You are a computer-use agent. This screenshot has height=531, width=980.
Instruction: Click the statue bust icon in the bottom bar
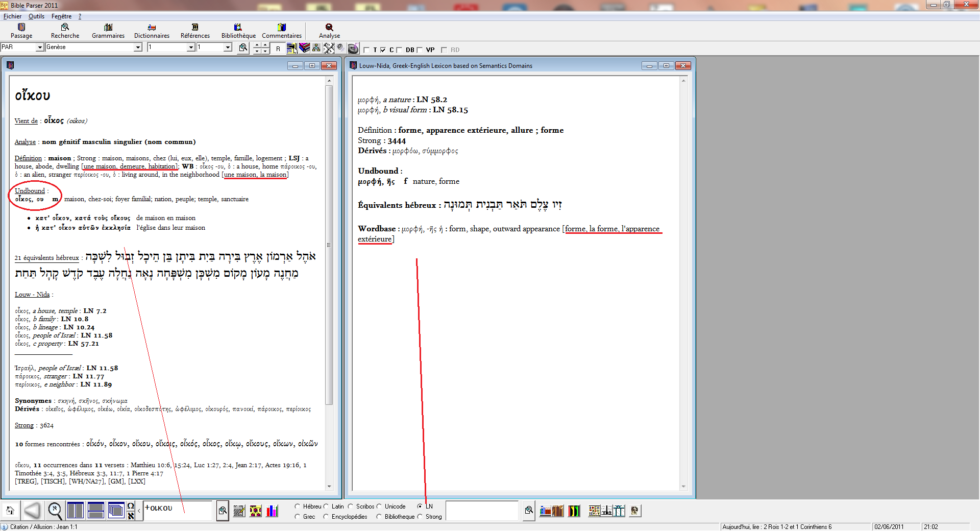[x=634, y=511]
